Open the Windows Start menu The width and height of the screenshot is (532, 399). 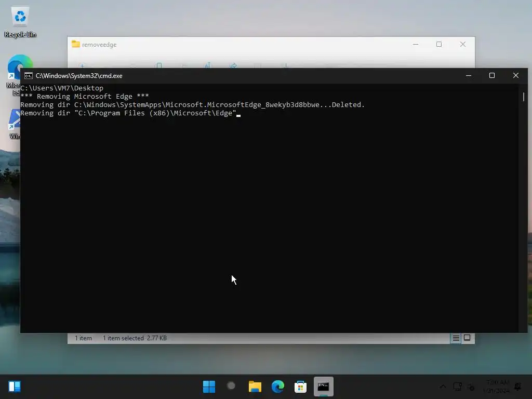[209, 387]
